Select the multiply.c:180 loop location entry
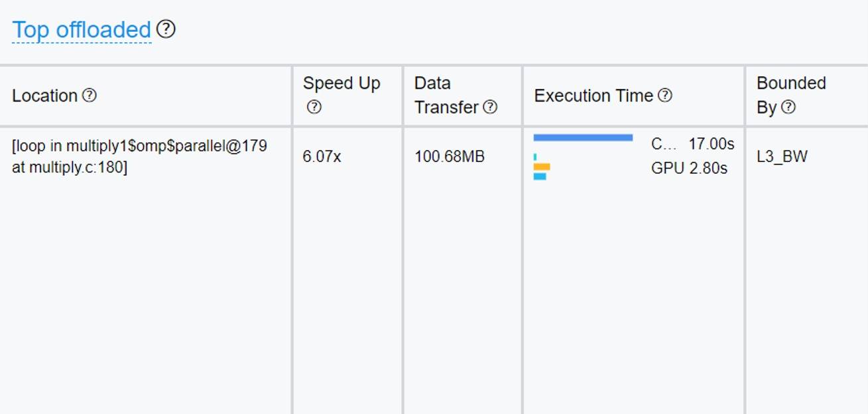868x414 pixels. (x=139, y=157)
